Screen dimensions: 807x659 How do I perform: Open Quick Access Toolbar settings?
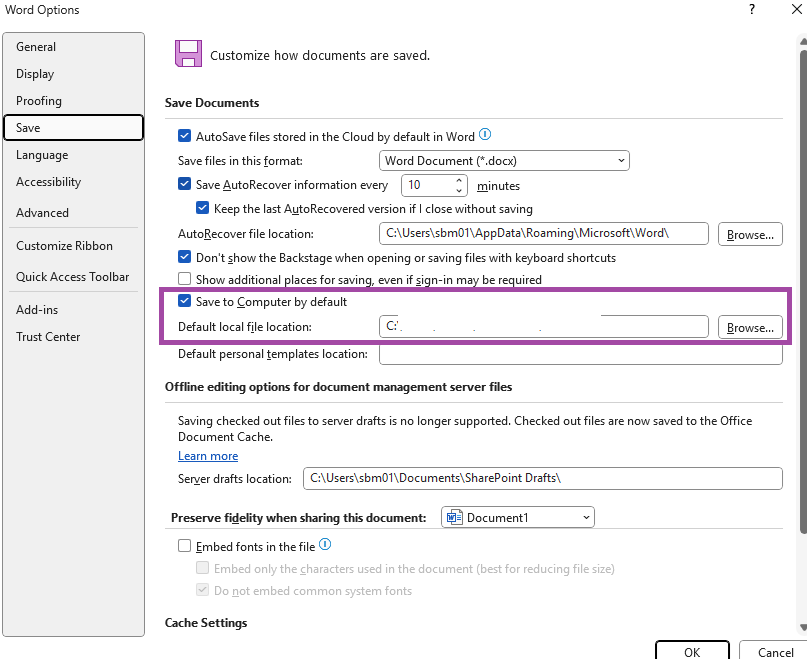point(73,276)
